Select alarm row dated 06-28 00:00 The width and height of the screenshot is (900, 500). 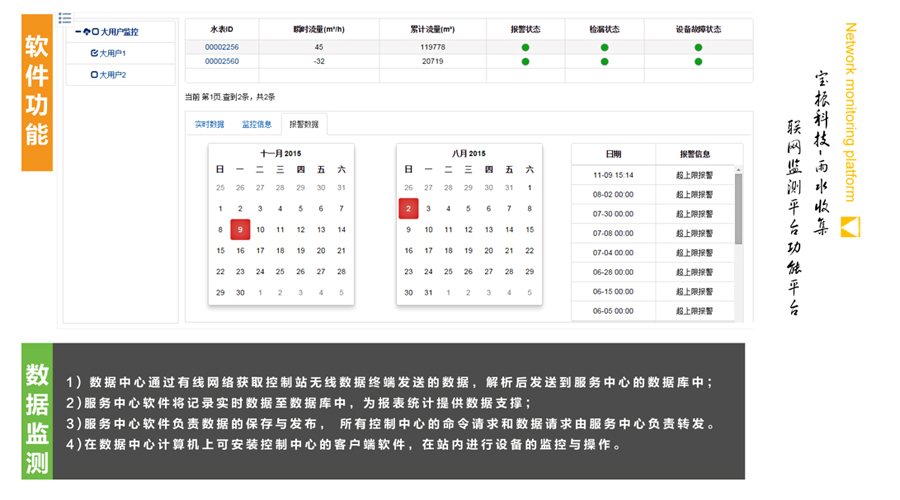(653, 272)
